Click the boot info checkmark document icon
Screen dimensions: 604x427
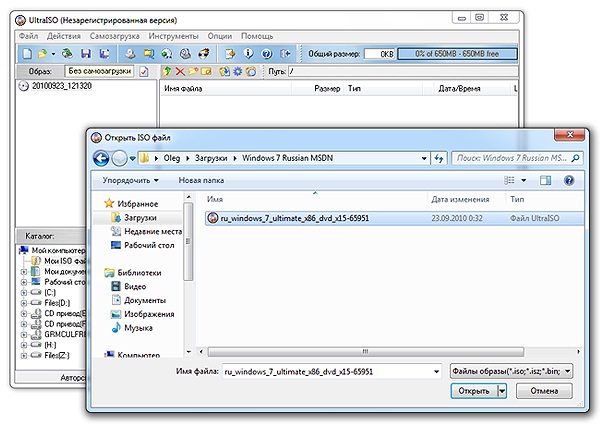(x=144, y=72)
